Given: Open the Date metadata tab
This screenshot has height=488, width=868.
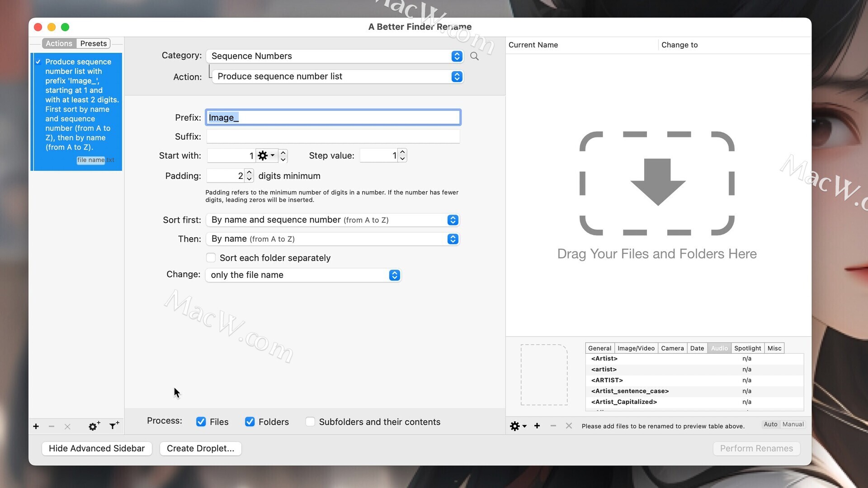Looking at the screenshot, I should click(x=697, y=348).
